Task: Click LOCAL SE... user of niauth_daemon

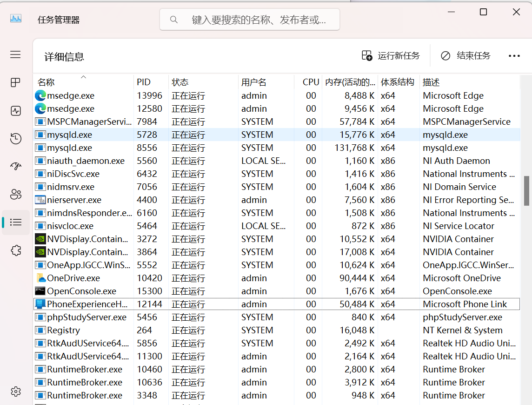Action: click(263, 161)
